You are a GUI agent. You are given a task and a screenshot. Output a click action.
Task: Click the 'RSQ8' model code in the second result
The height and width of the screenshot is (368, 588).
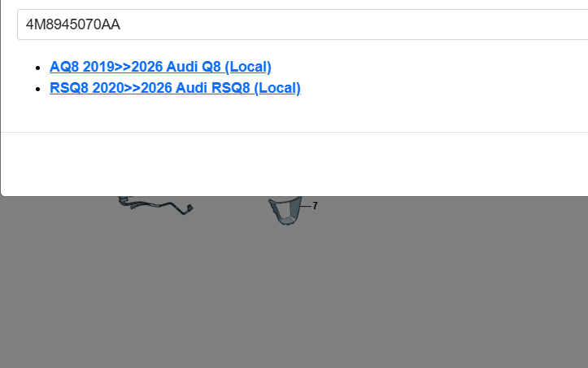point(69,88)
